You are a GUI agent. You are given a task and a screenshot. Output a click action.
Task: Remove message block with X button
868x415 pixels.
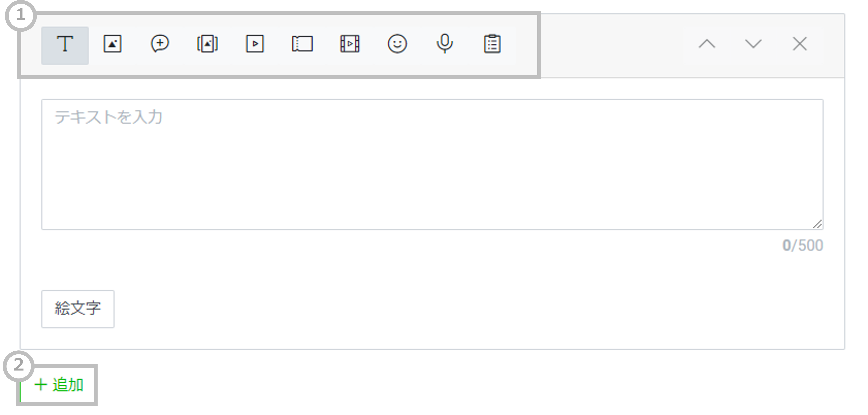[800, 44]
